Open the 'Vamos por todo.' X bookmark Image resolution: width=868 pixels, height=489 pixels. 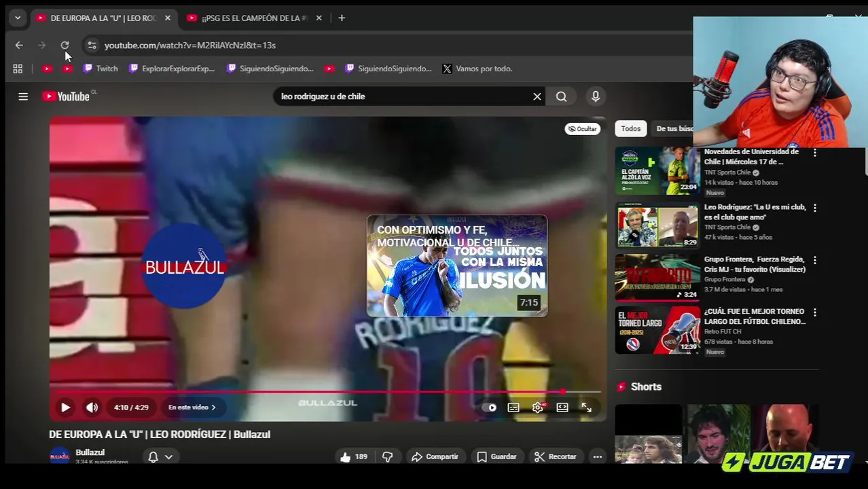477,69
